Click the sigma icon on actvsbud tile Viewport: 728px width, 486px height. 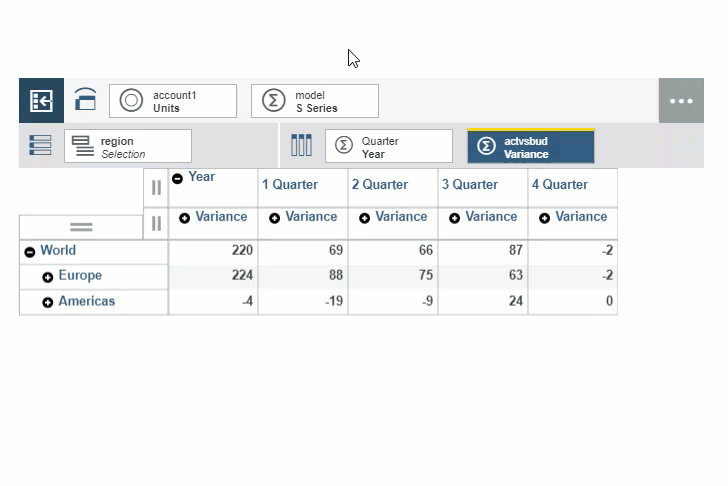pos(486,146)
